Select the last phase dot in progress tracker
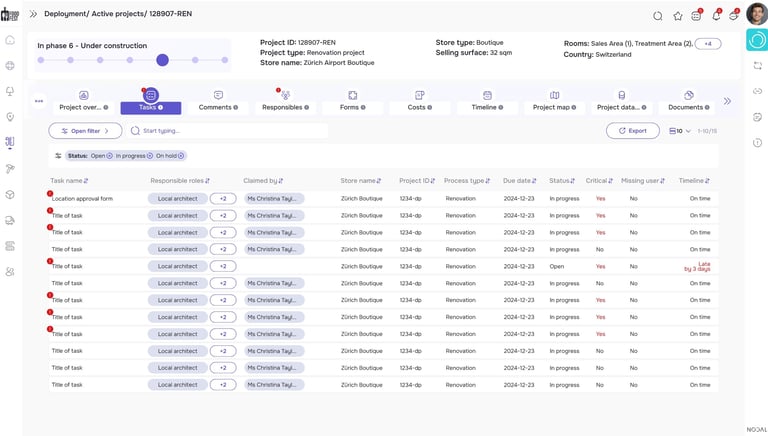 click(x=224, y=60)
